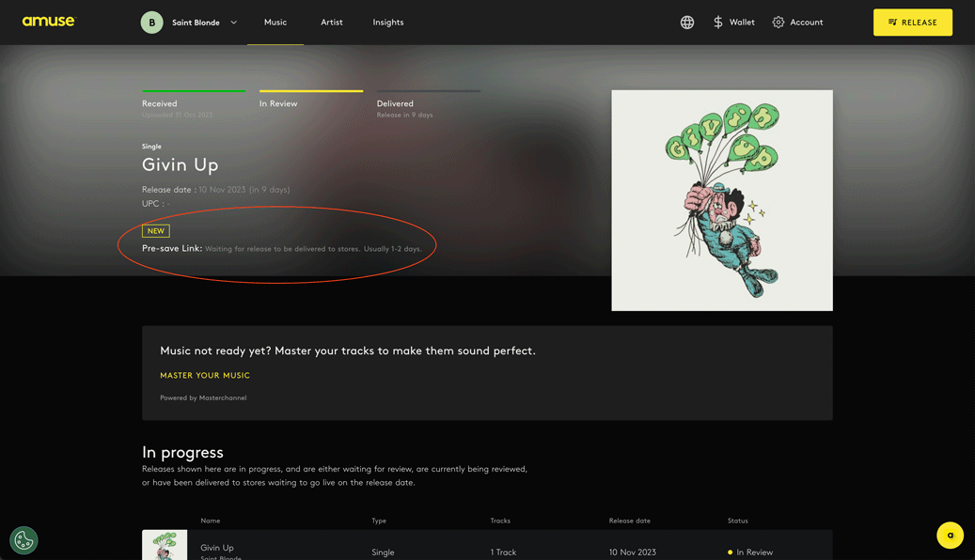Image resolution: width=975 pixels, height=560 pixels.
Task: Click the Account gear icon
Action: point(778,23)
